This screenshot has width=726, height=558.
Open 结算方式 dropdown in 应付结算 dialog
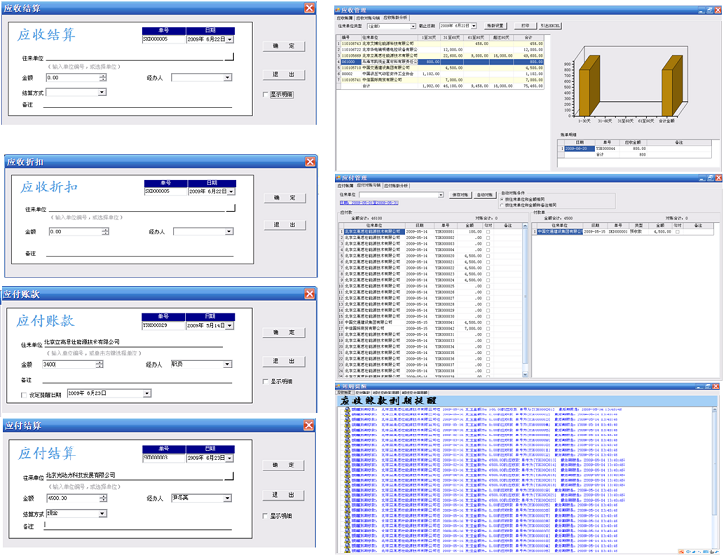(x=102, y=513)
